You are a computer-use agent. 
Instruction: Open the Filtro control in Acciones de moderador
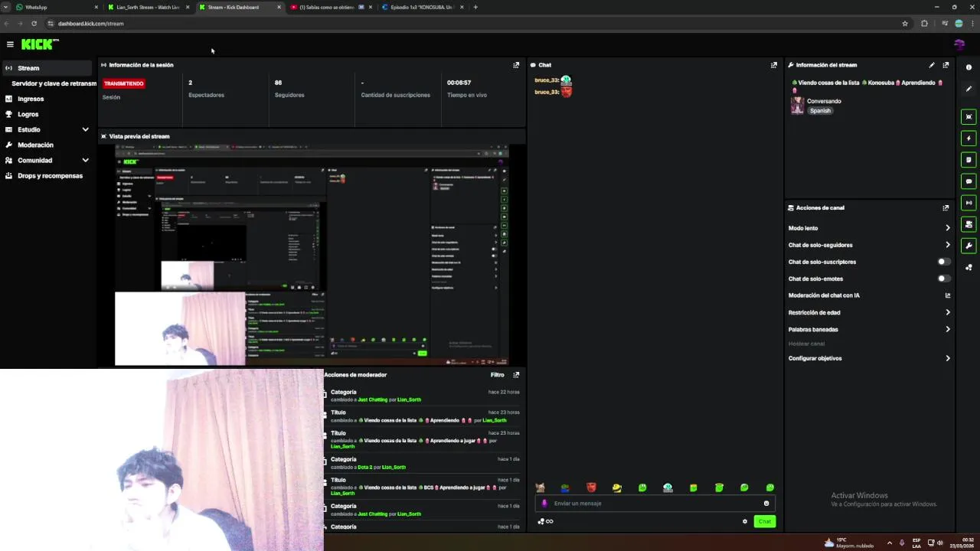[x=497, y=375]
